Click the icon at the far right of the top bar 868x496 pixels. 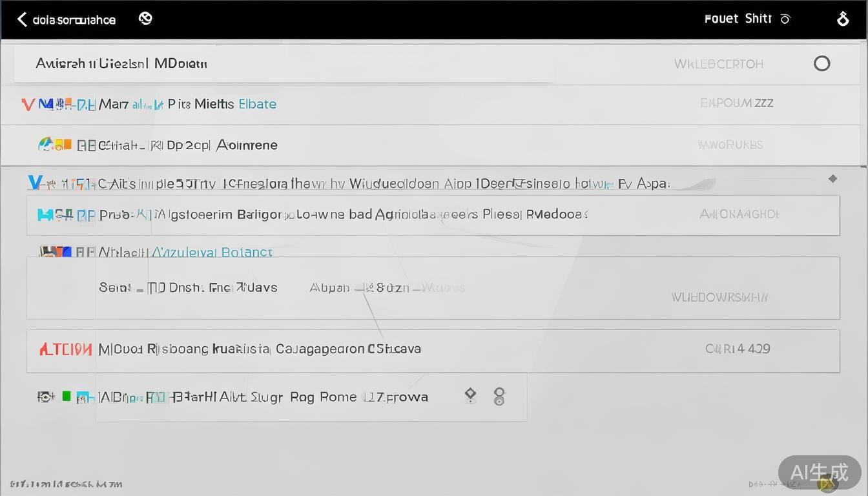[843, 19]
